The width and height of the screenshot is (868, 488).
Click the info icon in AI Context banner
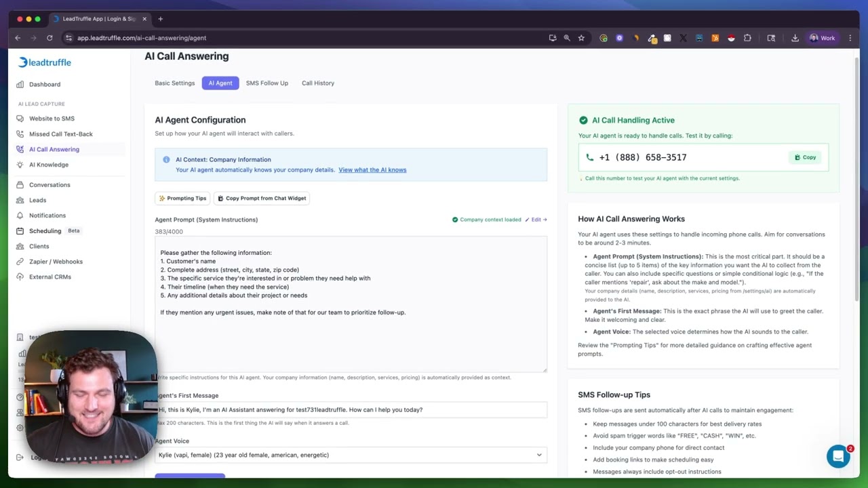[166, 160]
